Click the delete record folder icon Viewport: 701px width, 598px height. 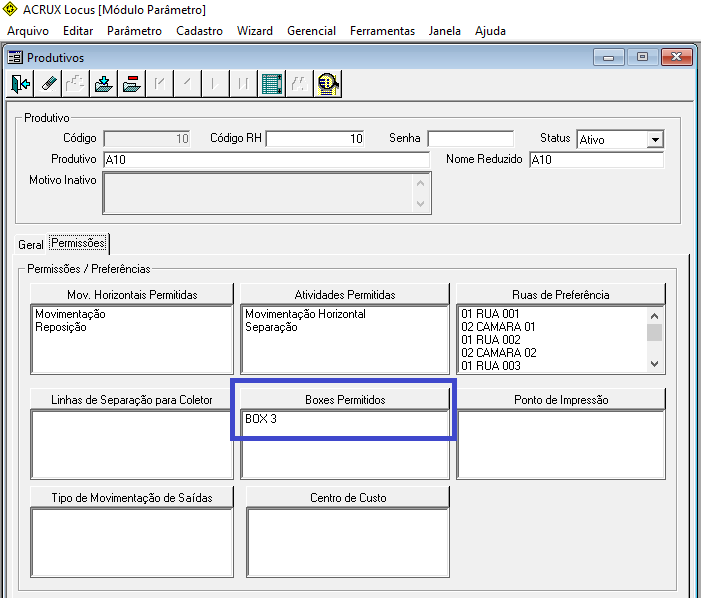[131, 84]
